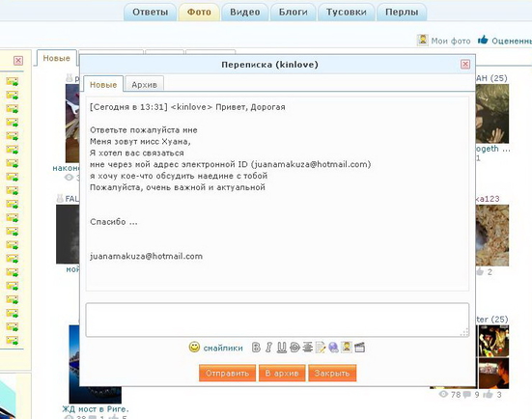Click the Закрыть button

[332, 374]
